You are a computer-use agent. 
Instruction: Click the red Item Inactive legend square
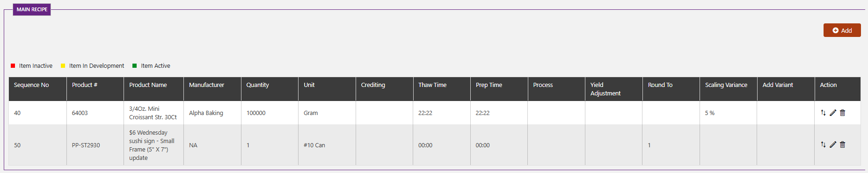click(13, 66)
